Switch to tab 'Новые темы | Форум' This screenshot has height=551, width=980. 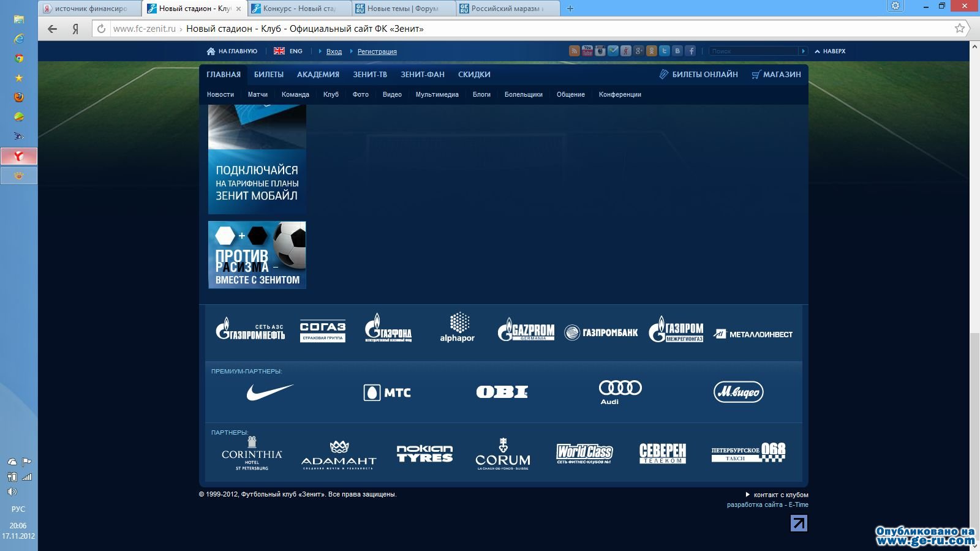[x=404, y=9]
